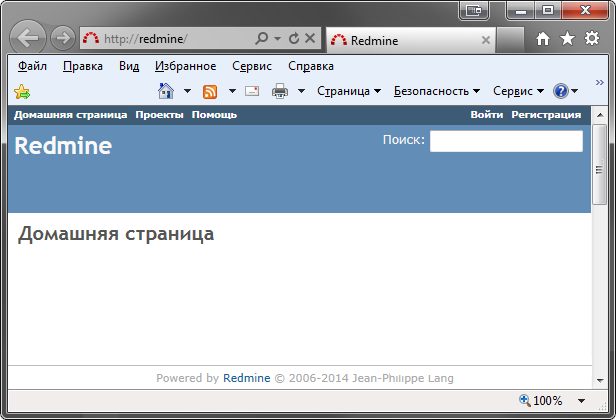Viewport: 616px width, 420px height.
Task: Click the zoom level 100% button
Action: tap(541, 400)
